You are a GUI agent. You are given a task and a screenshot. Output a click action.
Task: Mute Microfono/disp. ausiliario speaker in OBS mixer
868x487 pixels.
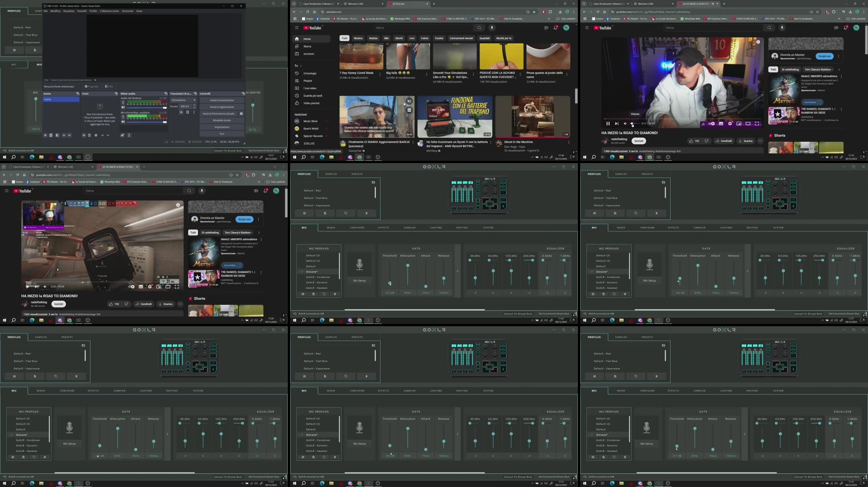click(123, 122)
